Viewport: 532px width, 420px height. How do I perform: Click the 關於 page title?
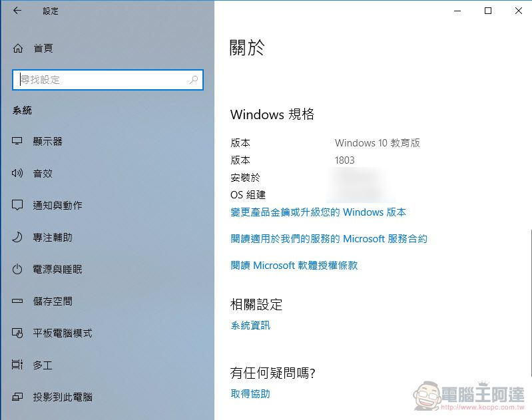[x=247, y=47]
